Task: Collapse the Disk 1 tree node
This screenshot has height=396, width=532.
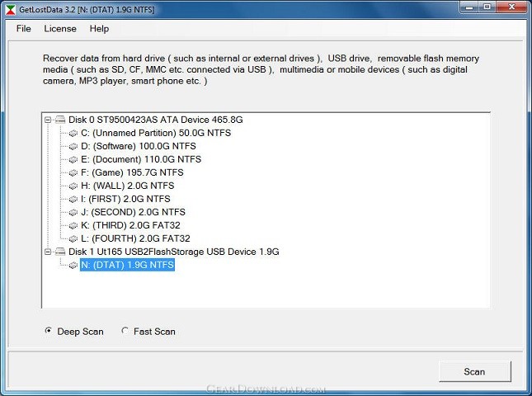Action: 48,252
